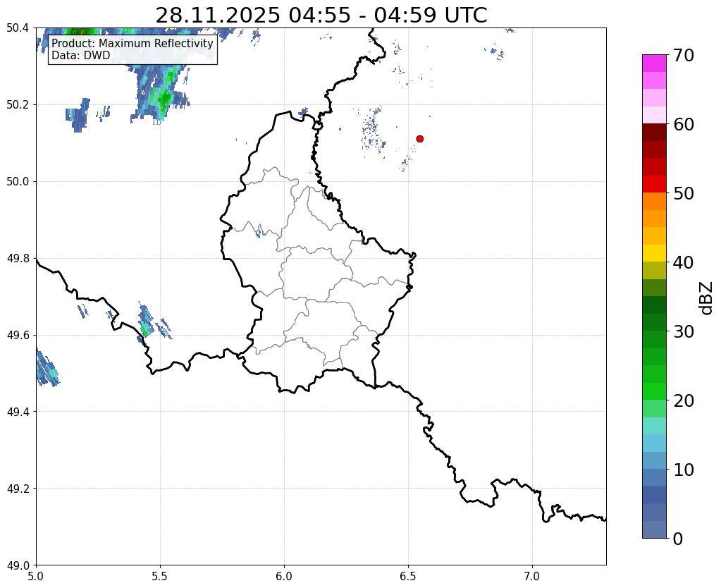Click the magenta swatch at colorbar top
Screen dimensions: 721x588
pyautogui.click(x=654, y=63)
